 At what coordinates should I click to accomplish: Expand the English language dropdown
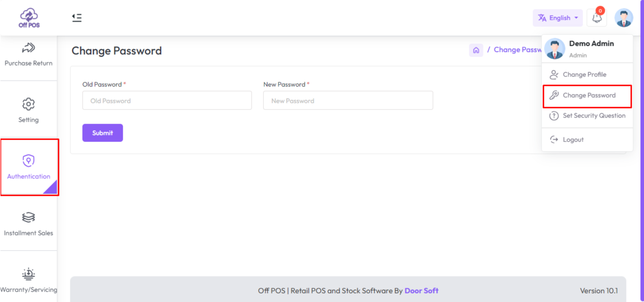coord(558,18)
